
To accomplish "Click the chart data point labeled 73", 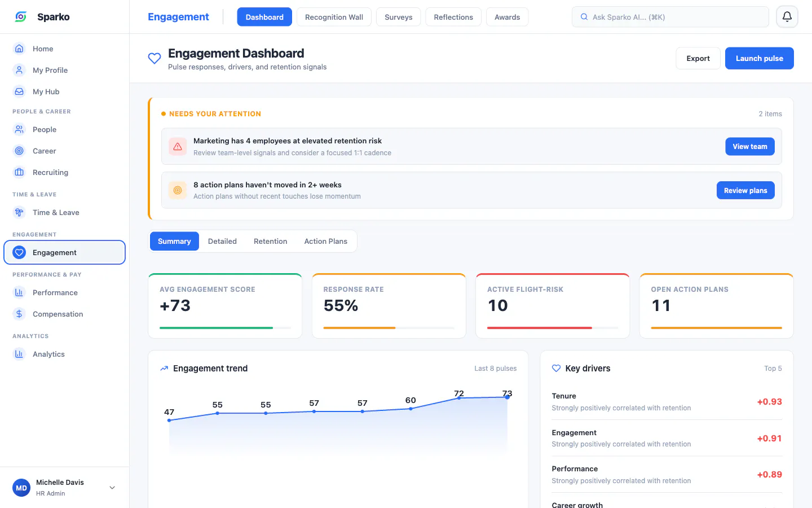I will 507,397.
